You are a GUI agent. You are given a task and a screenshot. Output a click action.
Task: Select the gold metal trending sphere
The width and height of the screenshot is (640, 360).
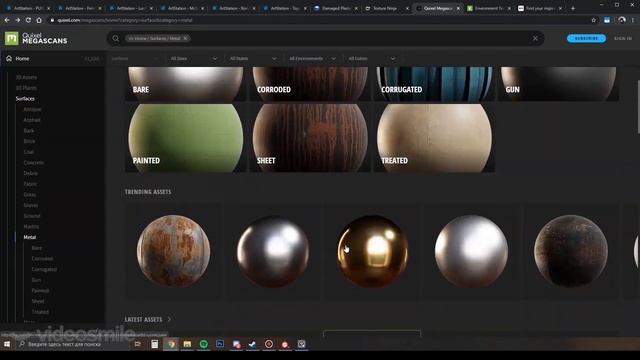(x=372, y=251)
